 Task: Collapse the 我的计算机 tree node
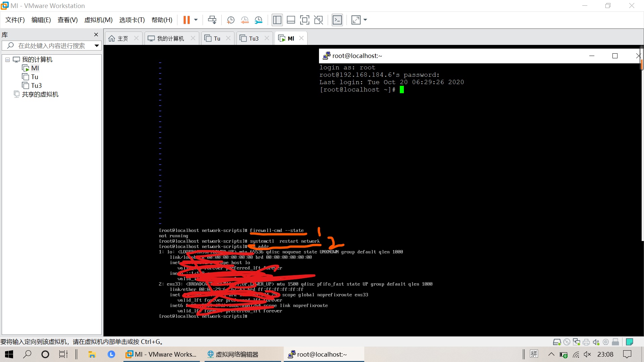(x=7, y=60)
